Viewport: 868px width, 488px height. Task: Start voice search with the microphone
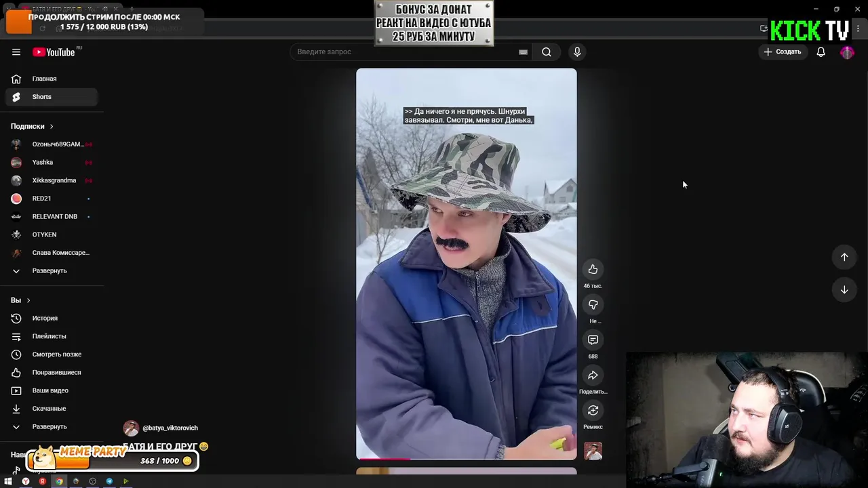577,52
